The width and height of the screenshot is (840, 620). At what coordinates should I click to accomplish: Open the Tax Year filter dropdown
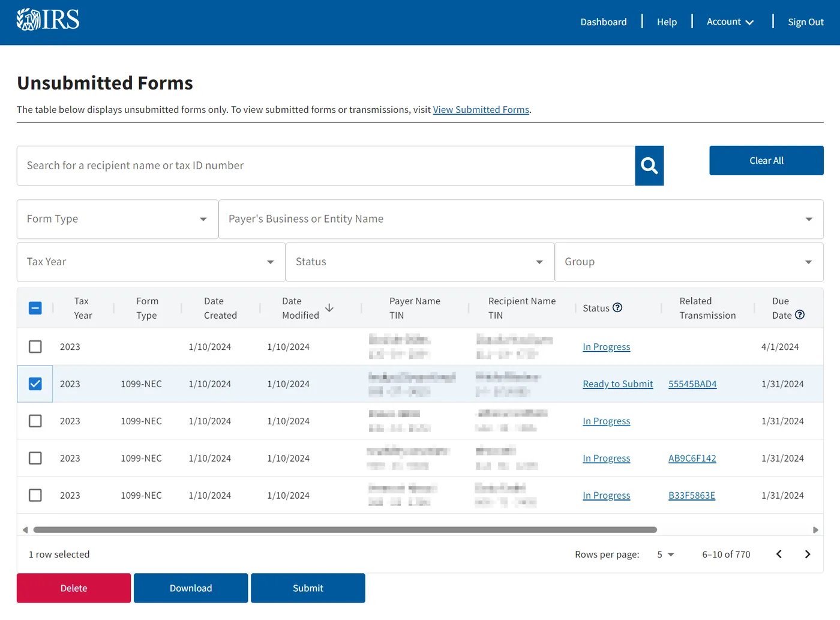[x=151, y=262]
